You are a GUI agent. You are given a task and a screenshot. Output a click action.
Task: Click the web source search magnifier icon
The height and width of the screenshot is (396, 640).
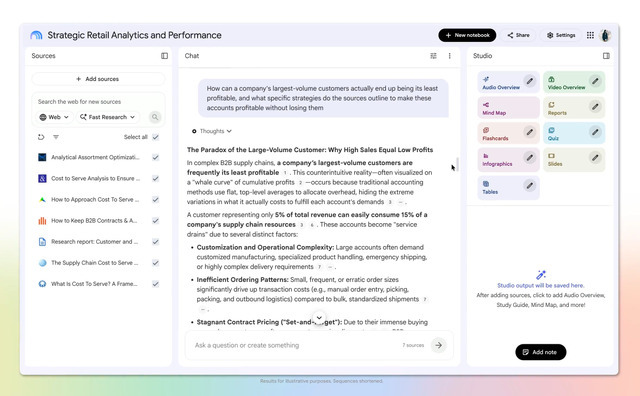(x=155, y=117)
